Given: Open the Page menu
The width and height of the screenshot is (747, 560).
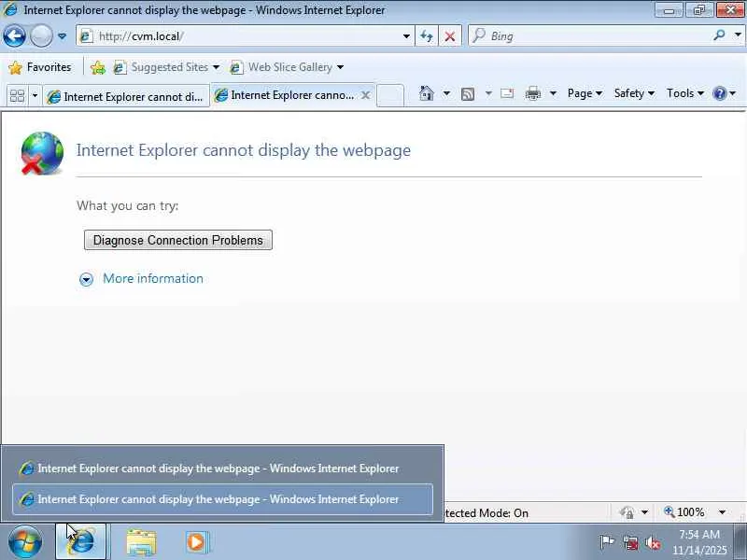Looking at the screenshot, I should tap(585, 93).
